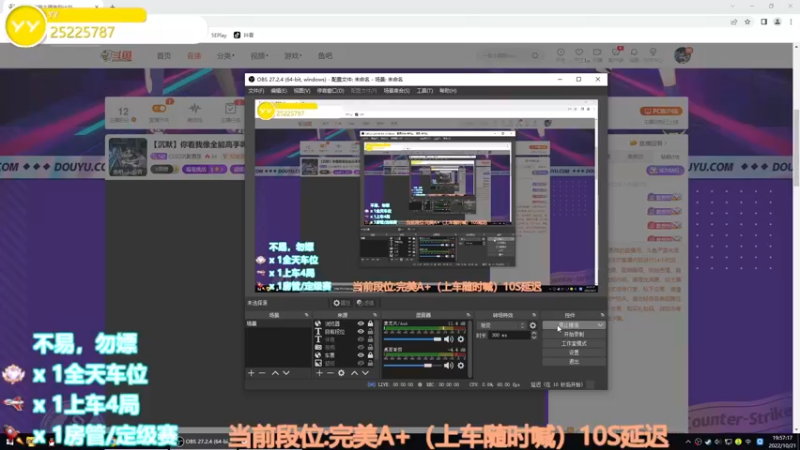
Task: Add a new source with the Sources plus icon
Action: pyautogui.click(x=319, y=373)
